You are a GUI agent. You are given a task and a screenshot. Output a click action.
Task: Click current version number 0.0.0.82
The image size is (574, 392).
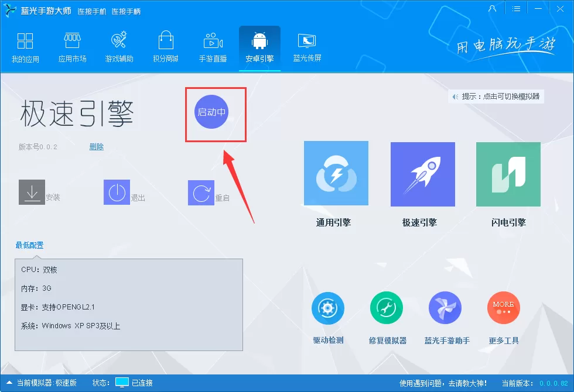click(554, 383)
